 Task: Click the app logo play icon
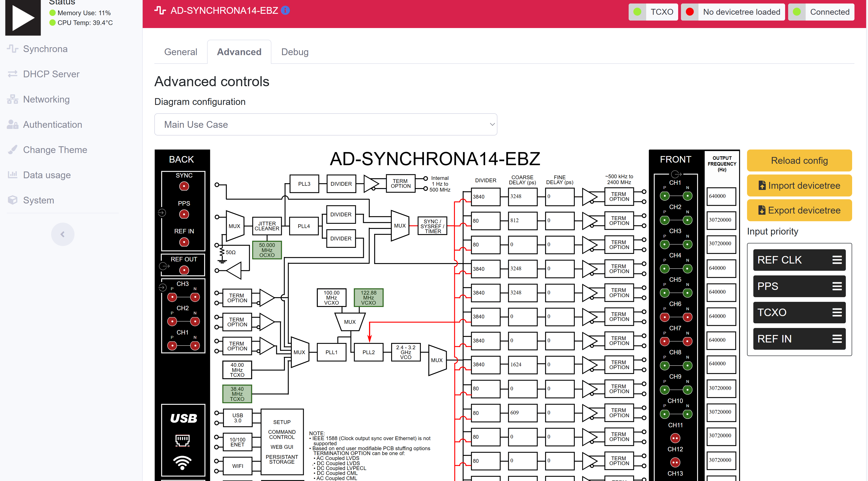tap(23, 17)
